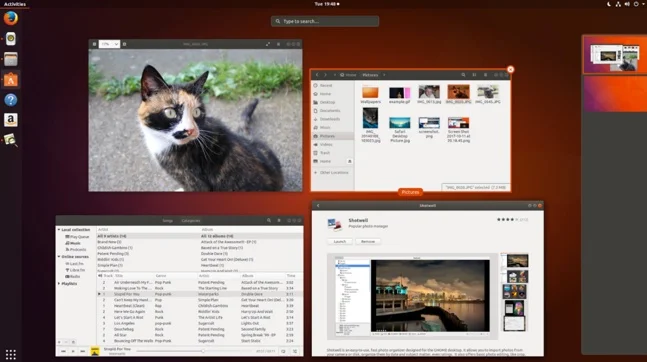The image size is (647, 362).
Task: Open search in Rhythmbox header
Action: click(269, 220)
